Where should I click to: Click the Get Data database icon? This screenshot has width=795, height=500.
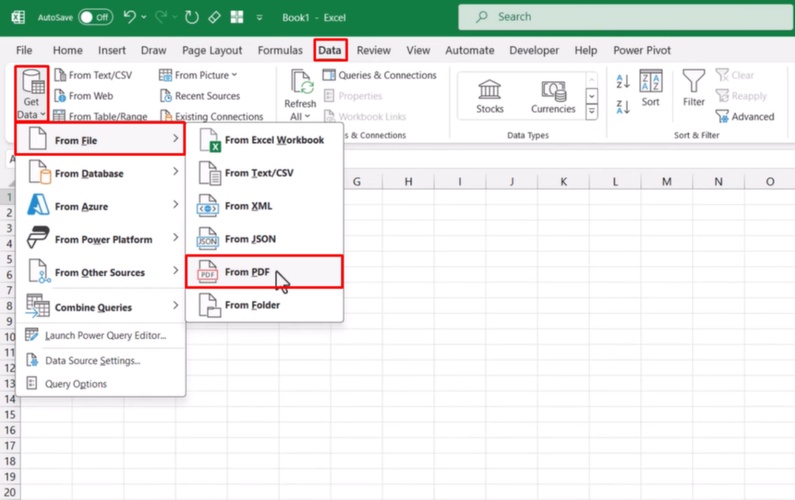click(x=32, y=82)
